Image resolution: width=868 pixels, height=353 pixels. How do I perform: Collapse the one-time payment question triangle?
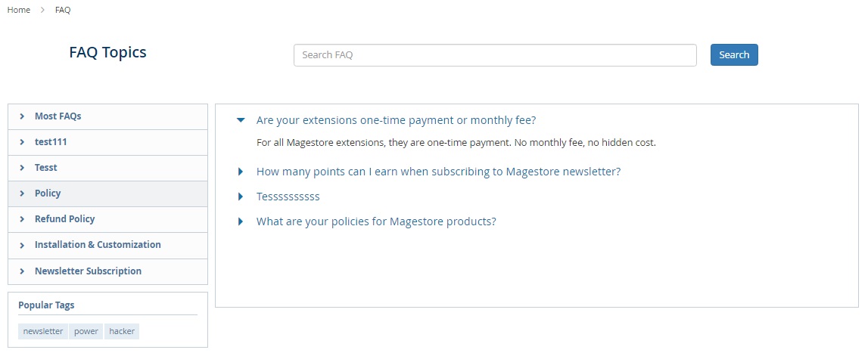[x=241, y=120]
